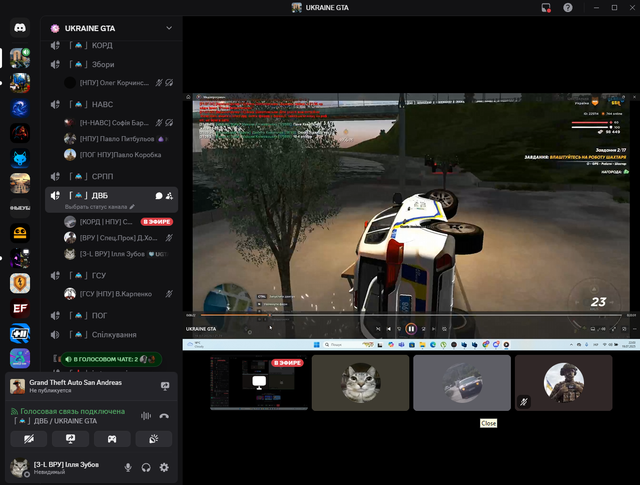640x485 pixels.
Task: Select user [НПУ] Олег Корчинс...
Action: pyautogui.click(x=118, y=83)
